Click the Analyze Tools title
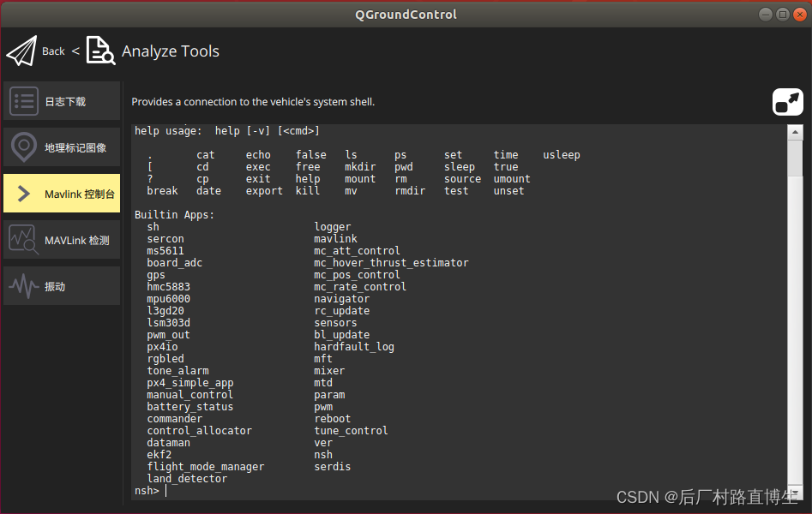 171,51
